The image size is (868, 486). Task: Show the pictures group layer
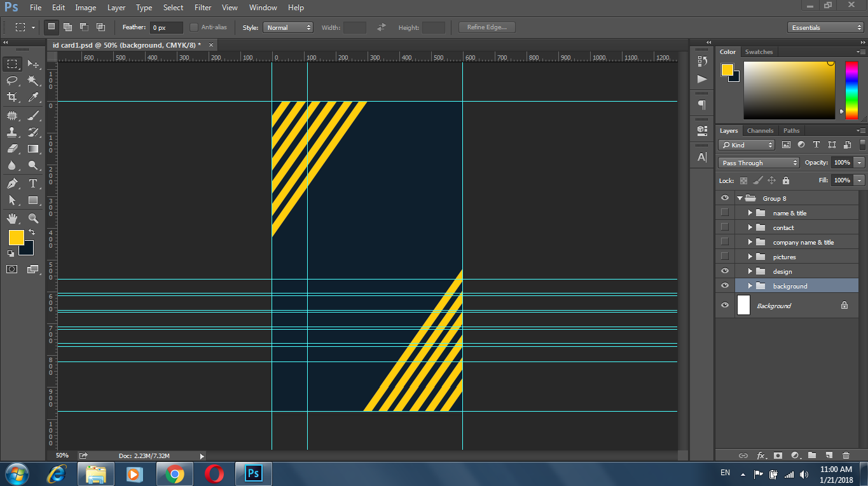point(725,257)
